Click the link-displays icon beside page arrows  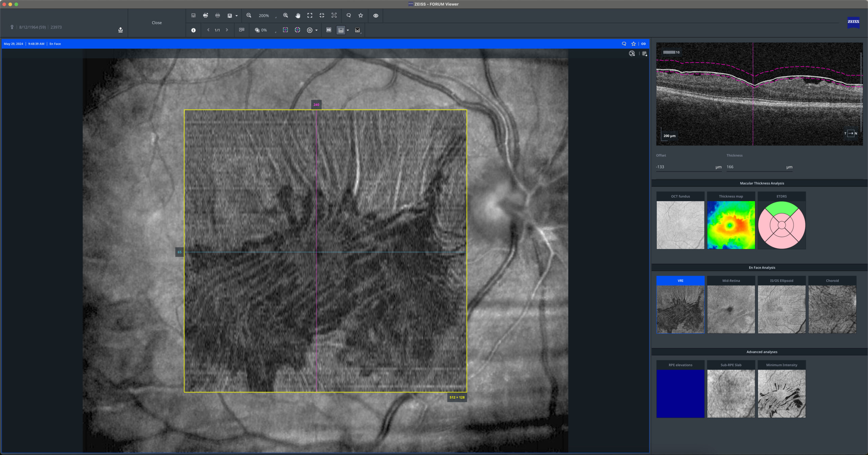[x=242, y=30]
